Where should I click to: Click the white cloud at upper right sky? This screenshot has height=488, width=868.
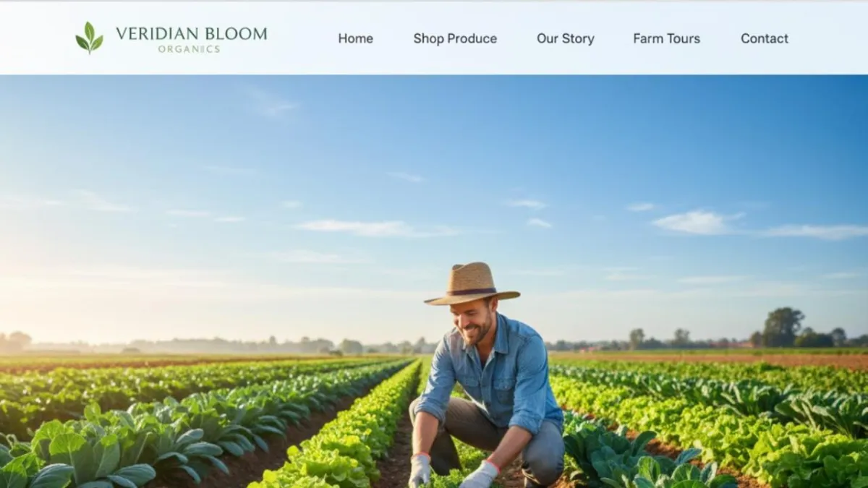tap(696, 222)
